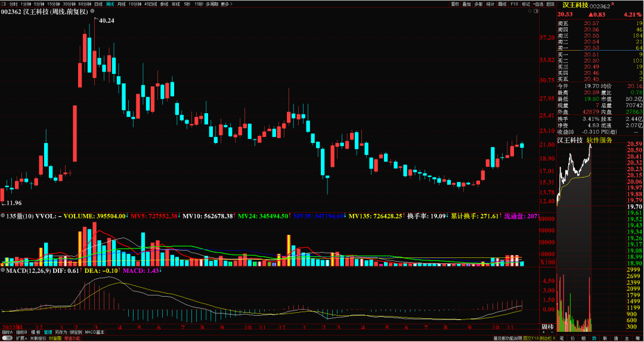Open 多周期 multi-period view

pos(212,4)
